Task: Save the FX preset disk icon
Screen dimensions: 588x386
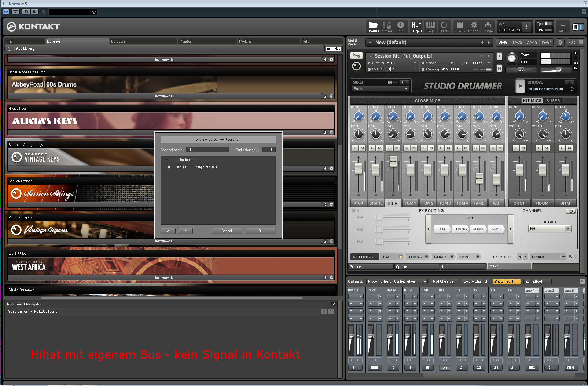Action: coord(570,257)
